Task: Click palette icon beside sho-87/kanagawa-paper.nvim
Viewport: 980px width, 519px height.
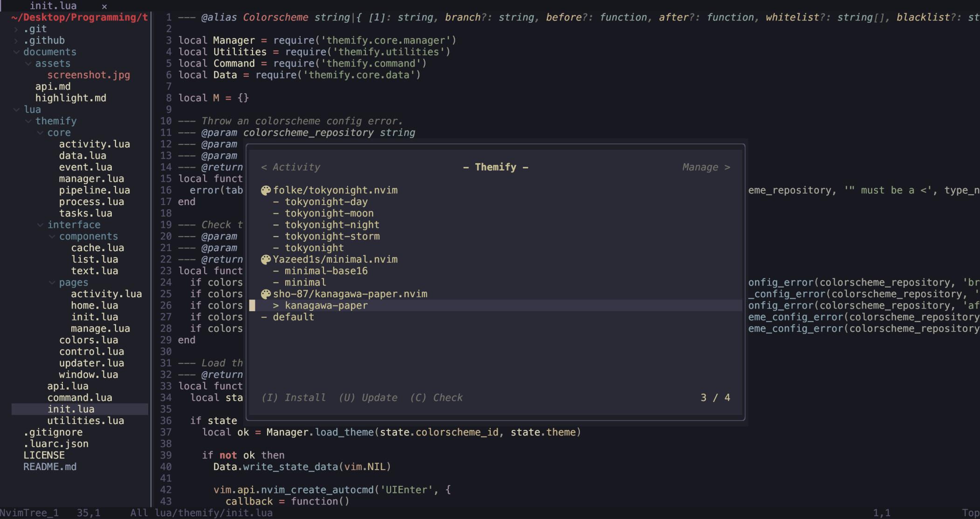Action: click(266, 294)
